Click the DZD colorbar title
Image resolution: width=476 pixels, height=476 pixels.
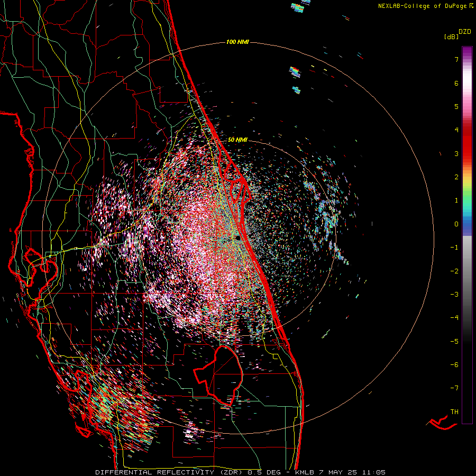pyautogui.click(x=465, y=32)
